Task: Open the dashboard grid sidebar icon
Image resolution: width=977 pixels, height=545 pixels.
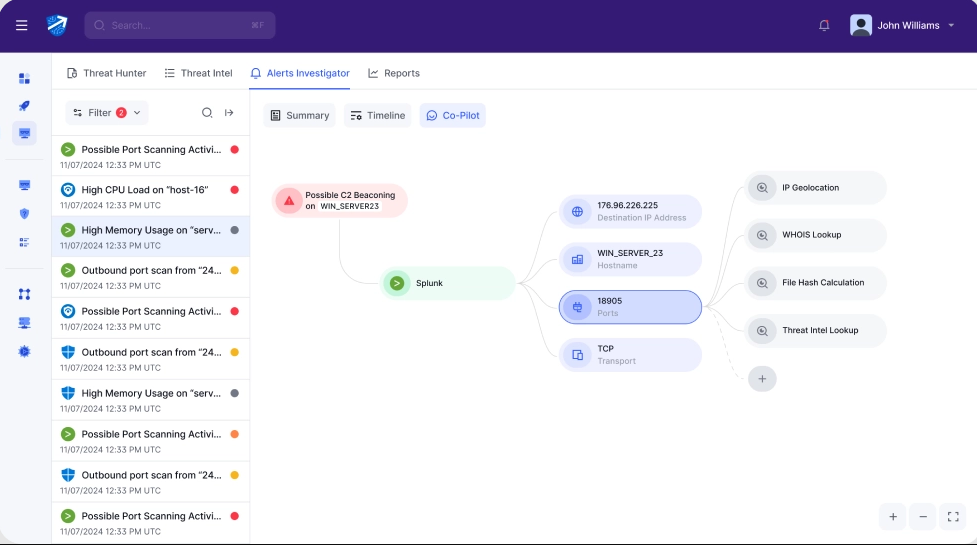Action: [x=24, y=78]
